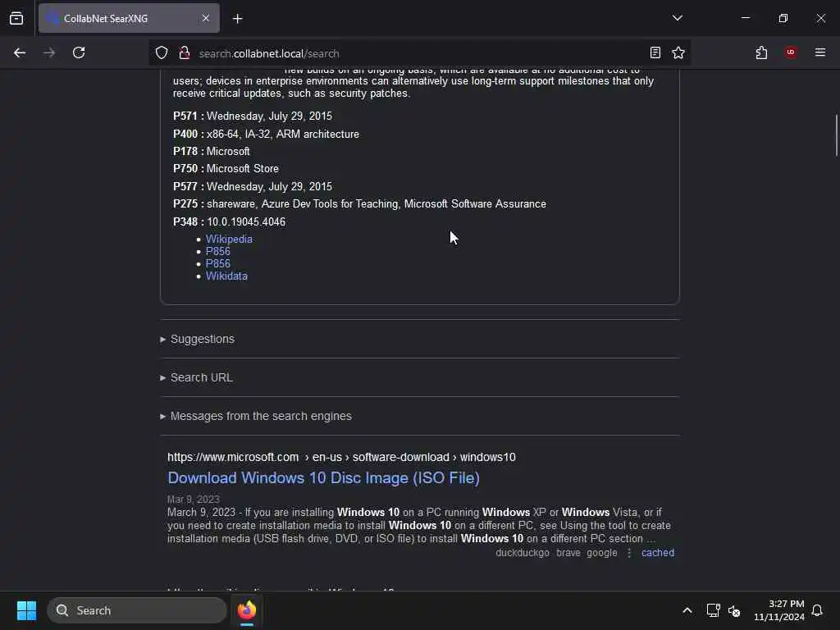Open the muted volume tray icon
Image resolution: width=840 pixels, height=630 pixels.
click(734, 610)
